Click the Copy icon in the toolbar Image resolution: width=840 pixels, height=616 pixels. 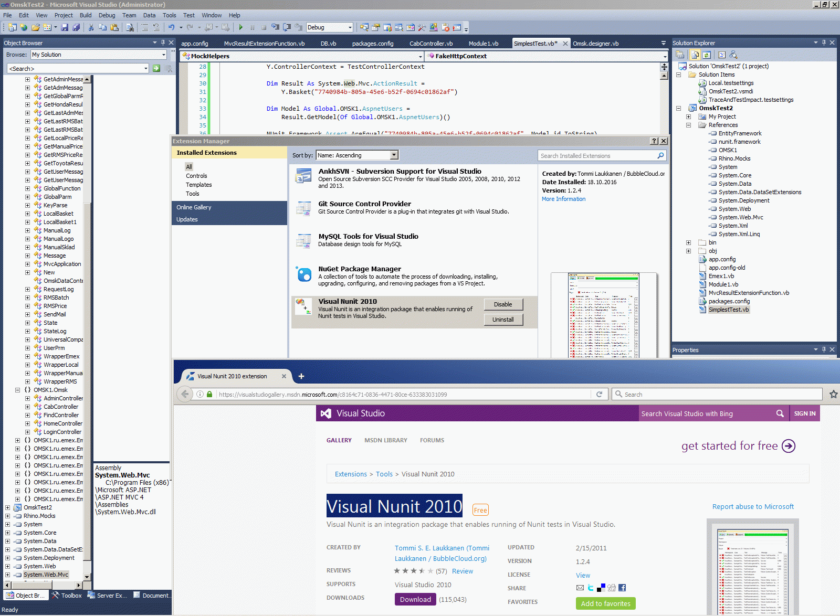pos(102,27)
